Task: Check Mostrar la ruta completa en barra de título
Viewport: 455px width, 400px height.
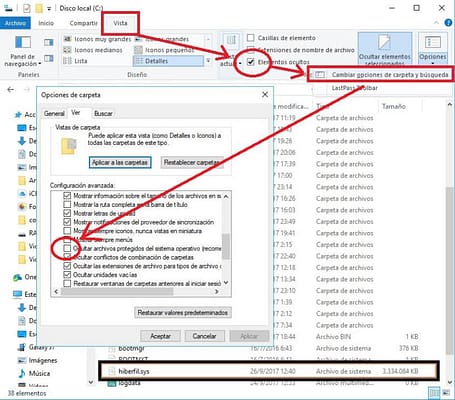Action: point(67,204)
